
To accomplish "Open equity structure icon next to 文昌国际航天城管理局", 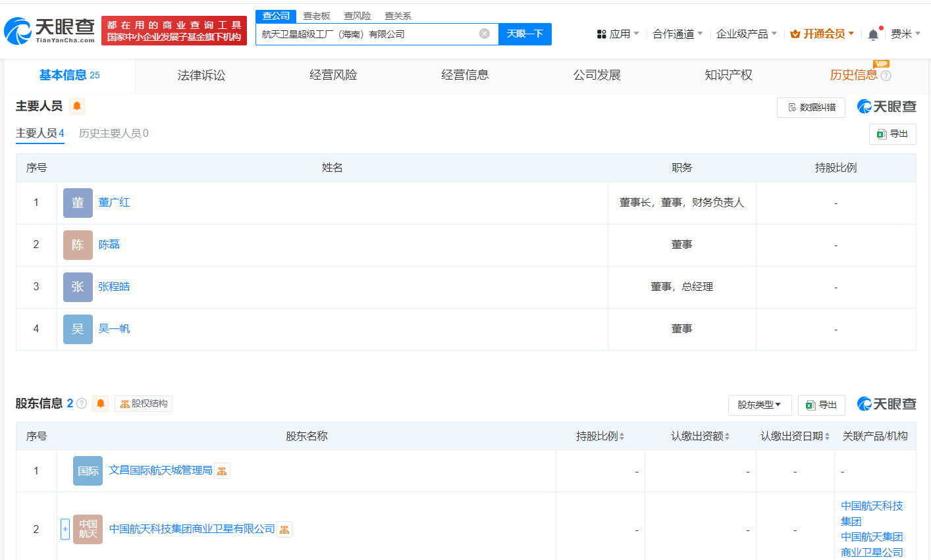I will tap(222, 471).
